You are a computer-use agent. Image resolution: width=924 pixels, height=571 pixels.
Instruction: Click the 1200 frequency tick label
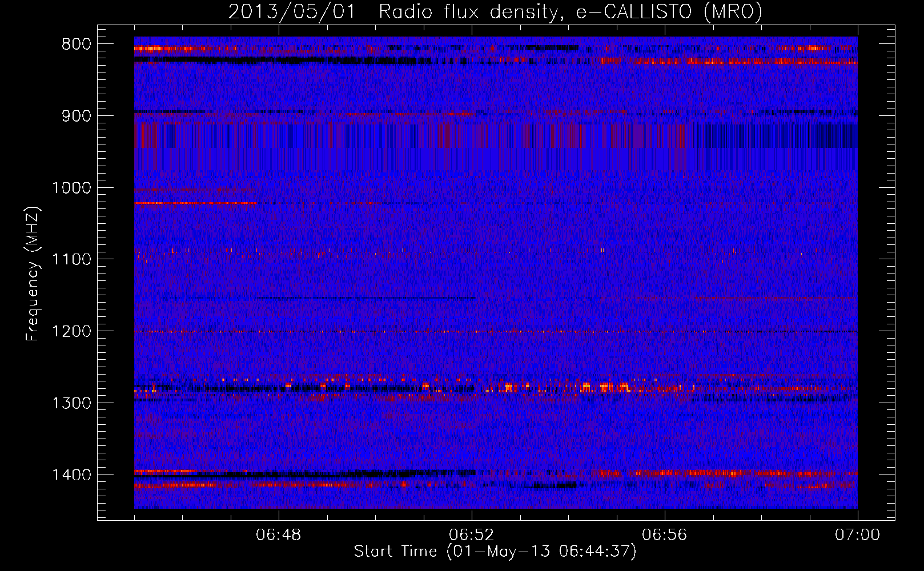click(x=71, y=332)
